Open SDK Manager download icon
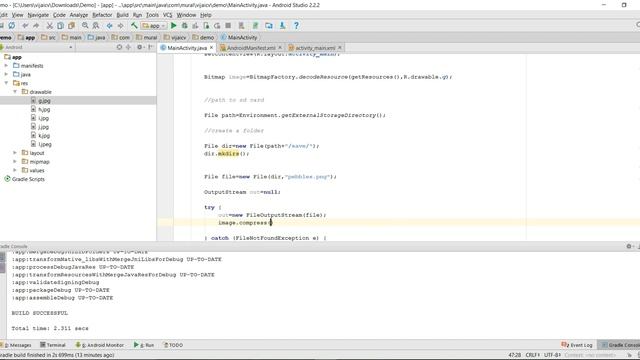This screenshot has width=640, height=360. click(282, 25)
